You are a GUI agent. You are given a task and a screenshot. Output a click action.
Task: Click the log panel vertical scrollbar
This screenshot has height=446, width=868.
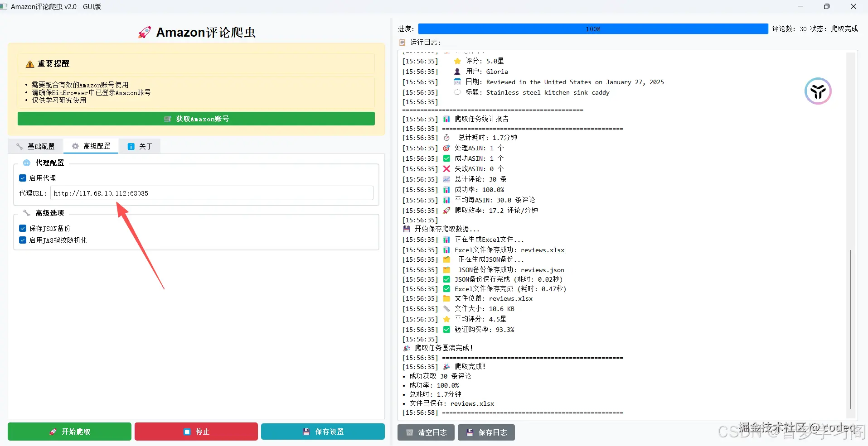(x=850, y=329)
